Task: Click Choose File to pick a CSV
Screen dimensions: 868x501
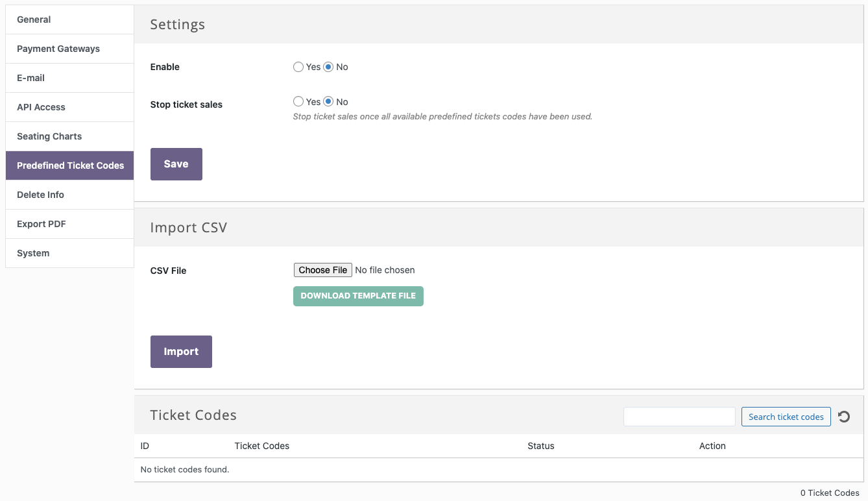Action: click(322, 270)
